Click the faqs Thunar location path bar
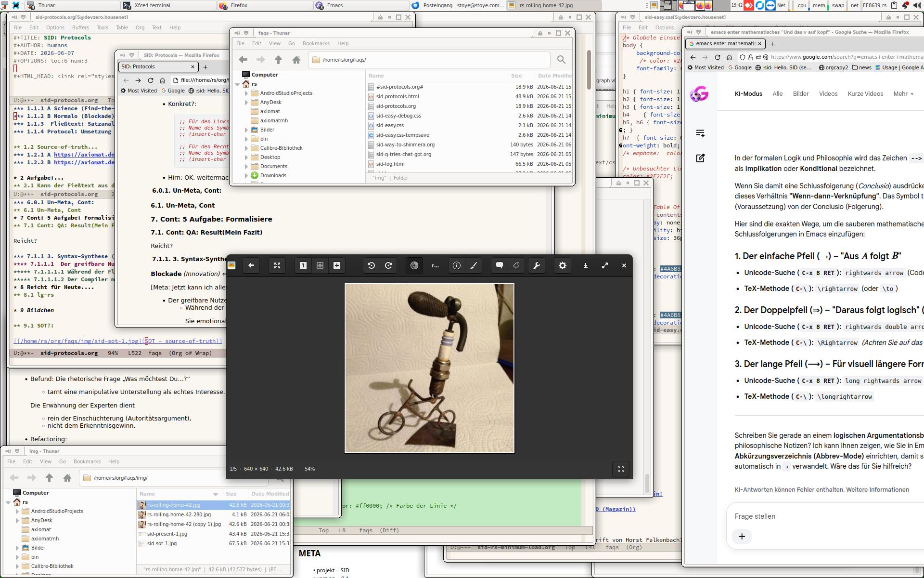The image size is (924, 578). click(x=429, y=60)
